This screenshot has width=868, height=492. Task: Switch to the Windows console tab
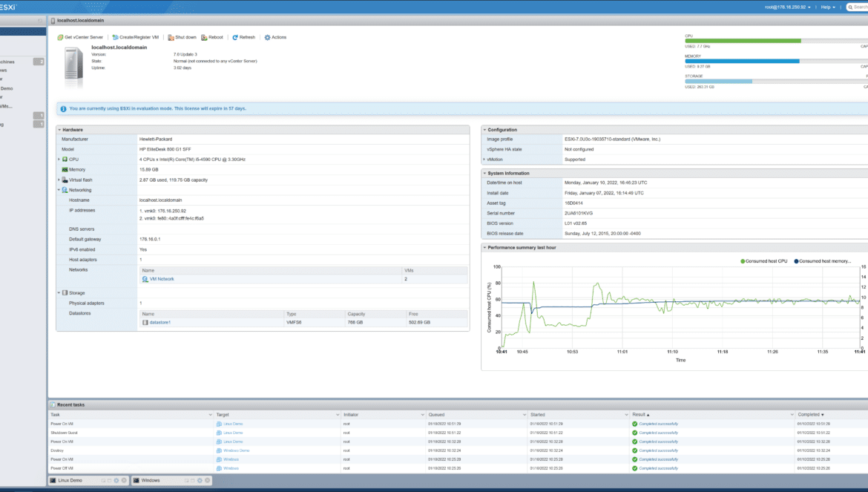pos(151,480)
